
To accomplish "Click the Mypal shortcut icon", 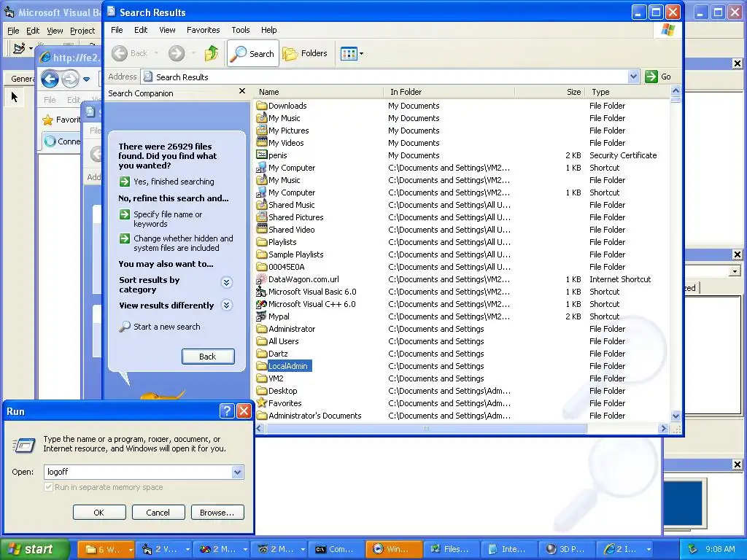I will (262, 316).
